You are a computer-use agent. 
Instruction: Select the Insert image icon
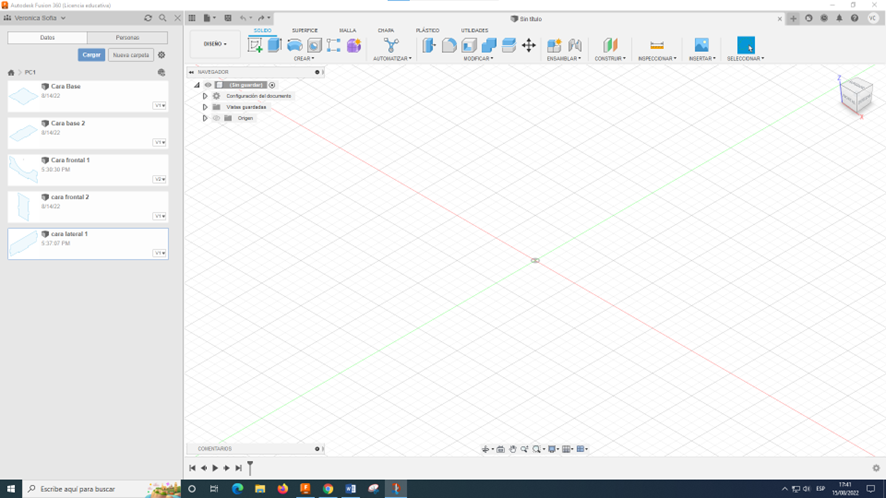pos(701,45)
